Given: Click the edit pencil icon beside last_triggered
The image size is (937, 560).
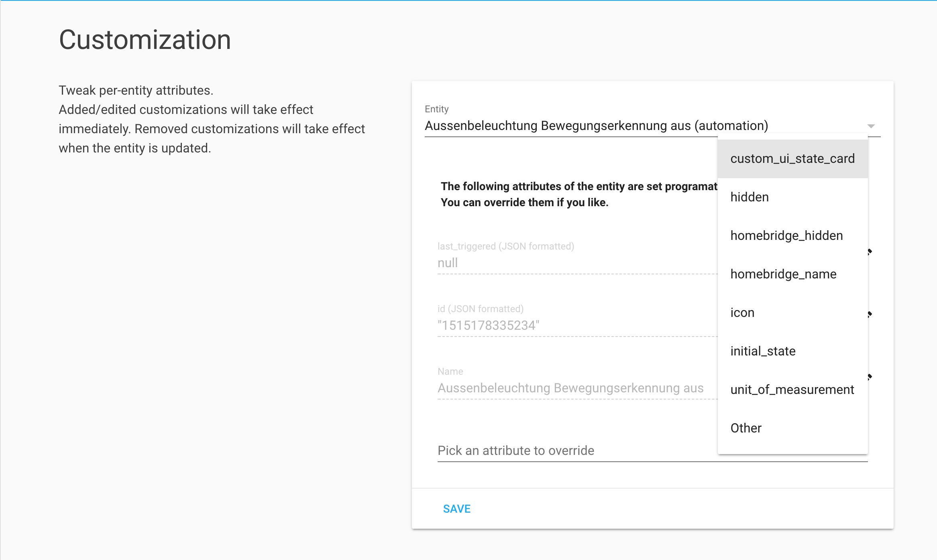Looking at the screenshot, I should pyautogui.click(x=870, y=252).
